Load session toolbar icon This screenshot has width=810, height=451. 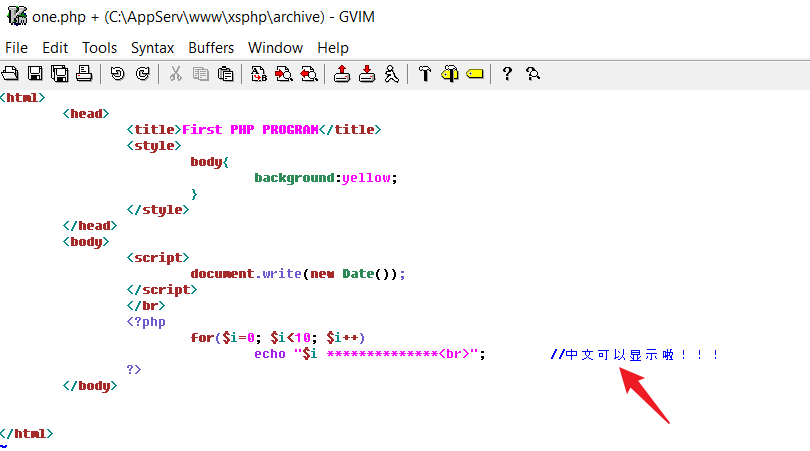pyautogui.click(x=341, y=74)
